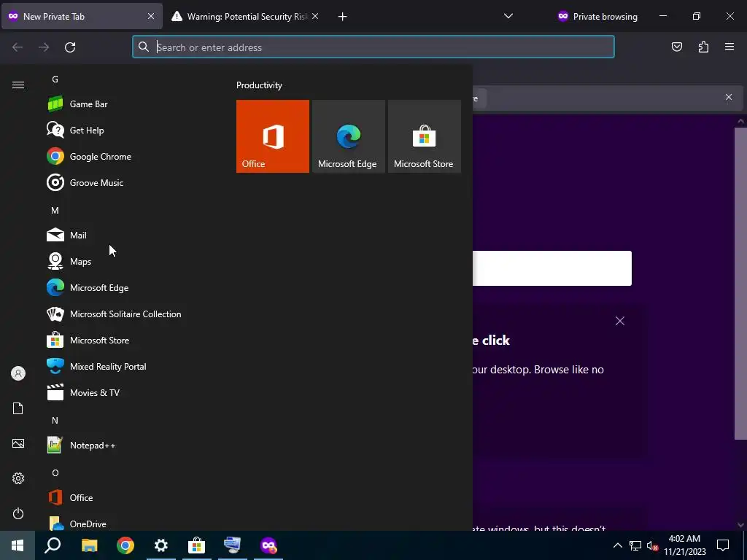Switch to Warning: Potential Security Risk tab

[244, 16]
